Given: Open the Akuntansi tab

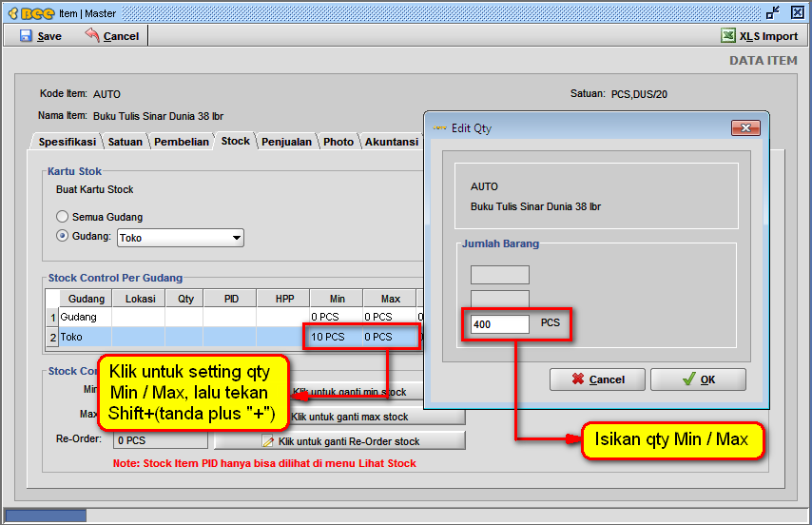Looking at the screenshot, I should pyautogui.click(x=391, y=142).
